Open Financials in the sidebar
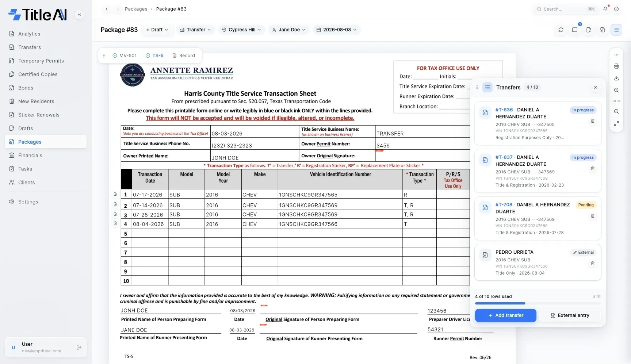The height and width of the screenshot is (364, 631). (46, 156)
